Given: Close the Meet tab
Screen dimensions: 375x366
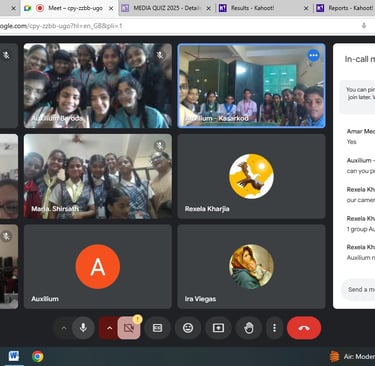Looking at the screenshot, I should (x=111, y=8).
